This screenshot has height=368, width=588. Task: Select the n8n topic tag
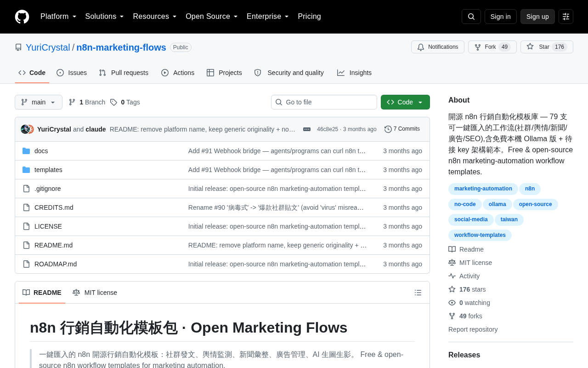click(x=530, y=189)
